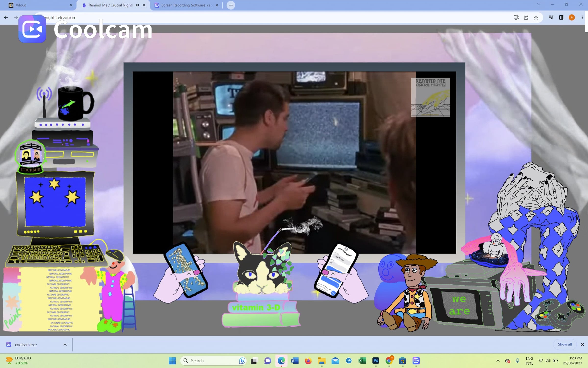Open the media controls icon
Screen dimensions: 588x368
pyautogui.click(x=551, y=17)
